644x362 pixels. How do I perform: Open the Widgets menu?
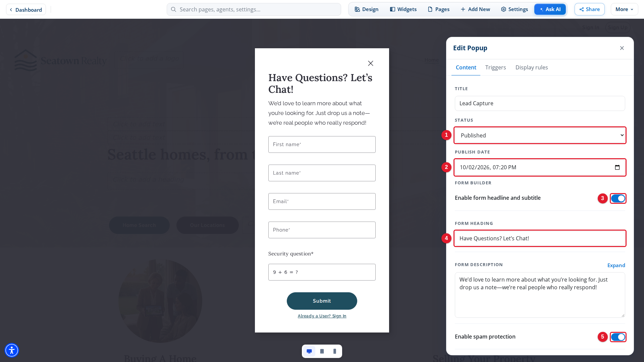[x=403, y=9]
